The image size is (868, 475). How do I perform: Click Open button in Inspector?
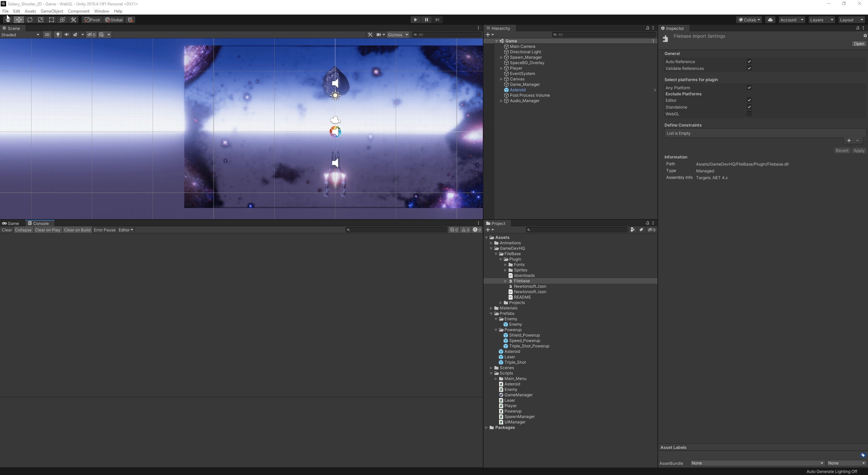click(859, 44)
